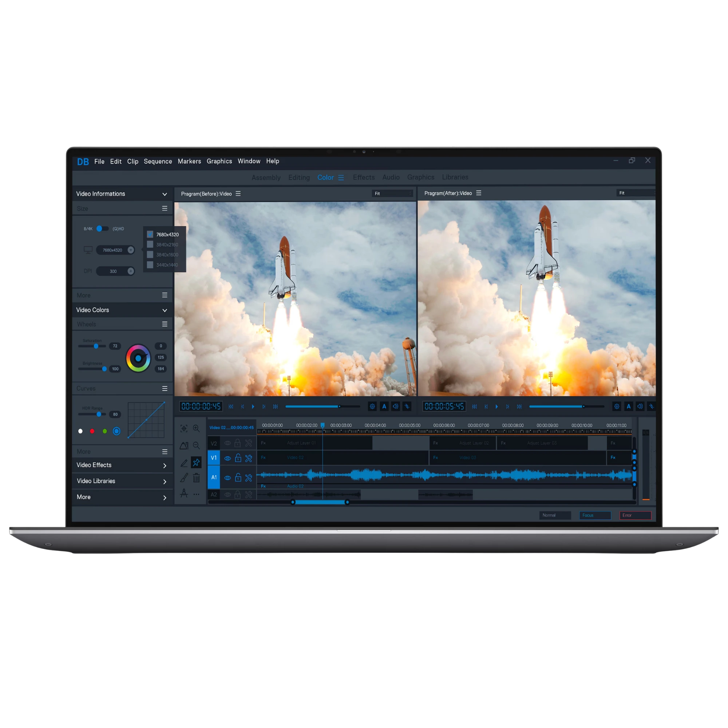
Task: Click the zoom in magnifier tool
Action: (196, 428)
